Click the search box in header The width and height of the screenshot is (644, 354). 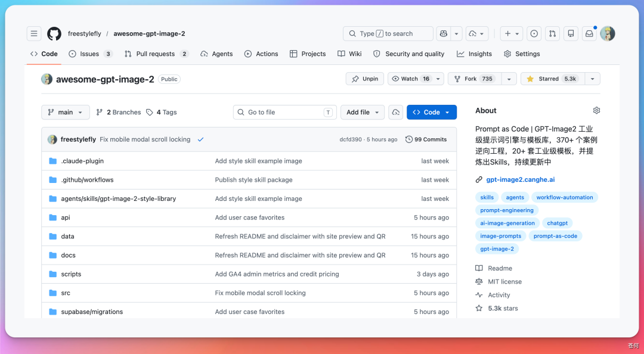tap(388, 34)
